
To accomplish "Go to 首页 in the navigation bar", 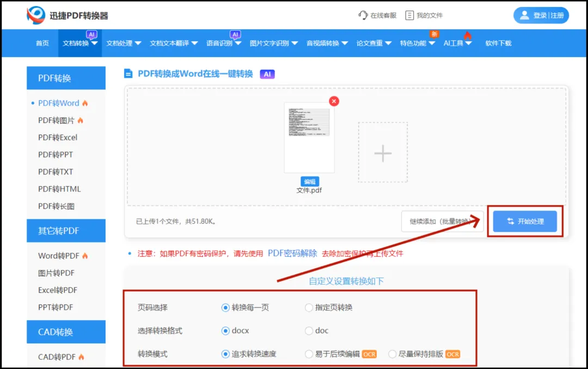I will 42,43.
